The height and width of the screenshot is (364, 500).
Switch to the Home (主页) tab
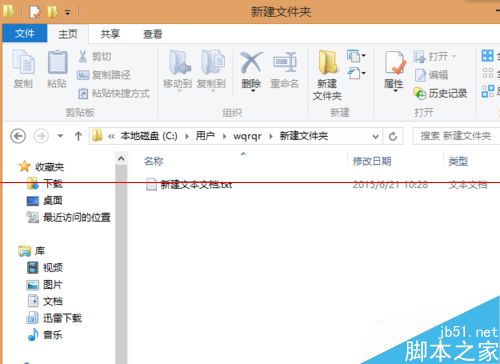pyautogui.click(x=68, y=34)
